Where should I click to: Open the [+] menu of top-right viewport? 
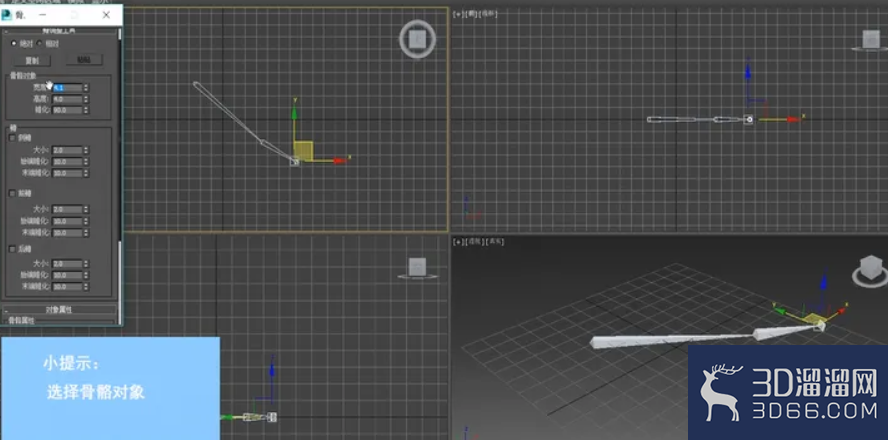pyautogui.click(x=458, y=14)
